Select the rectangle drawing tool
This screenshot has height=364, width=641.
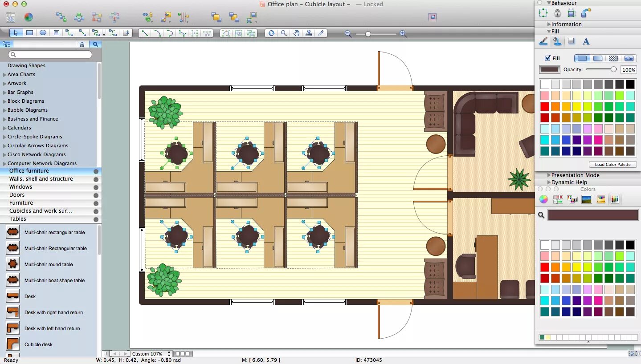click(29, 32)
